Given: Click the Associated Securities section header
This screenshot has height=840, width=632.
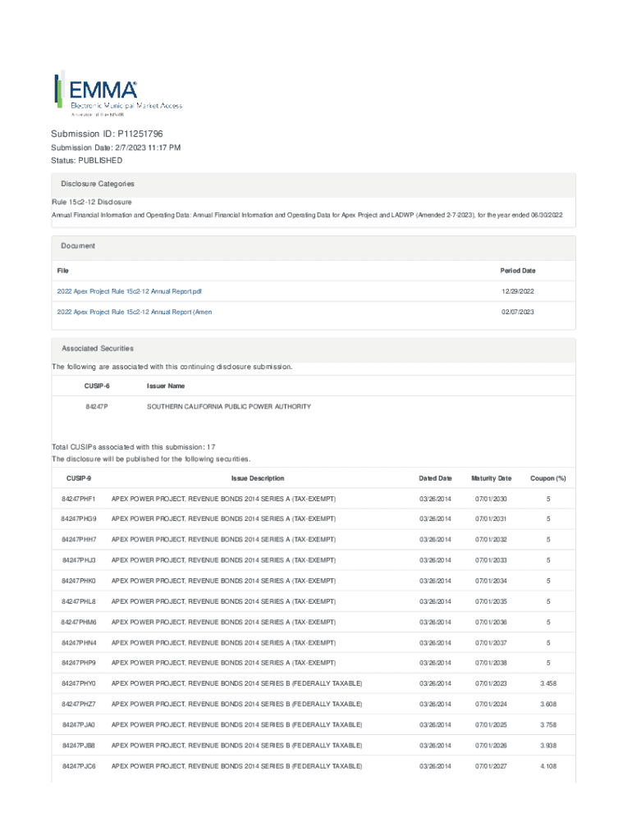Looking at the screenshot, I should (98, 349).
